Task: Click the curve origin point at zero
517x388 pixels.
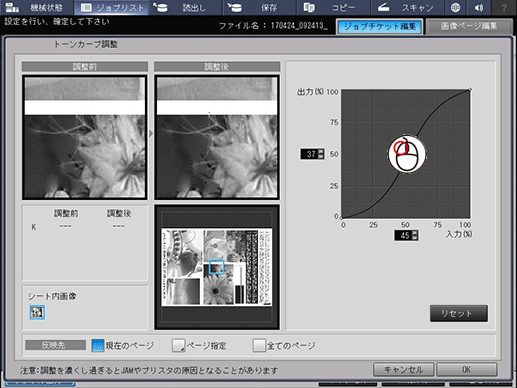Action: 341,219
